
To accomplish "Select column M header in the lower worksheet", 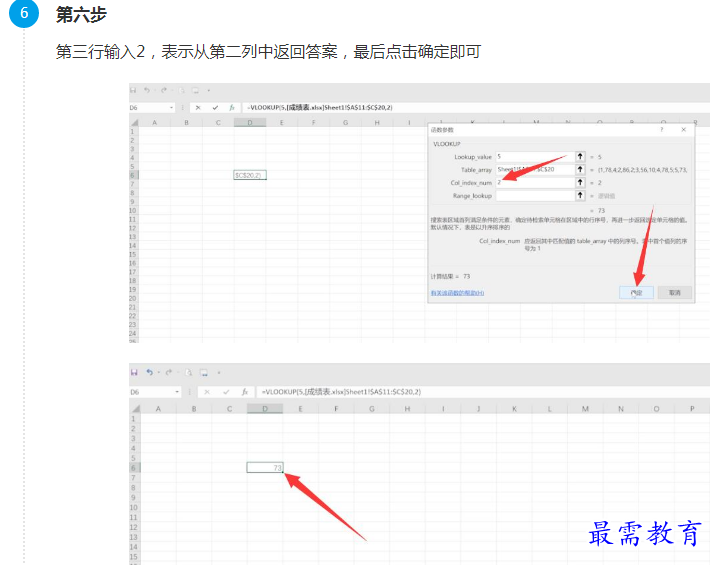I will coord(585,409).
